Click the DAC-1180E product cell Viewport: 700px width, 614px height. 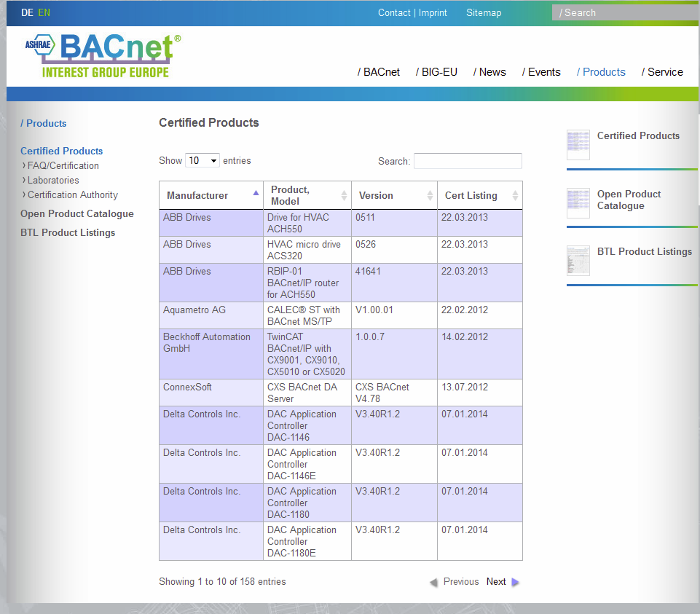307,541
